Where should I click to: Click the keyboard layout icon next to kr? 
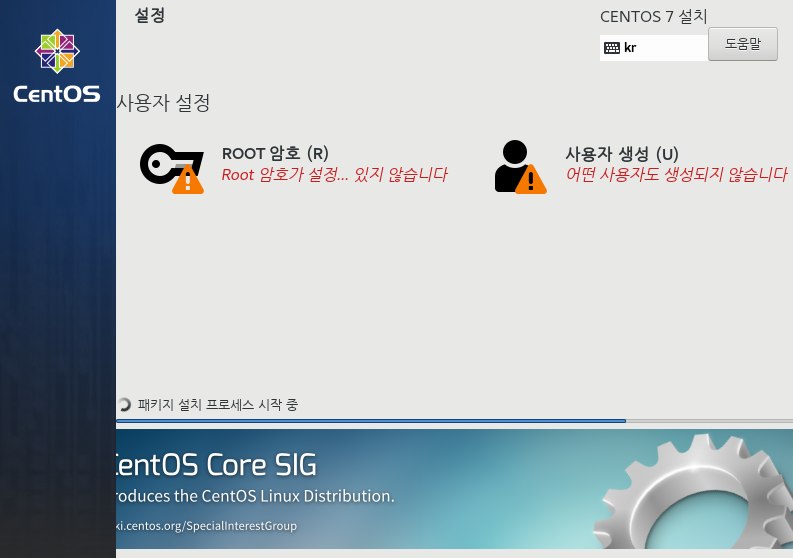click(x=612, y=48)
